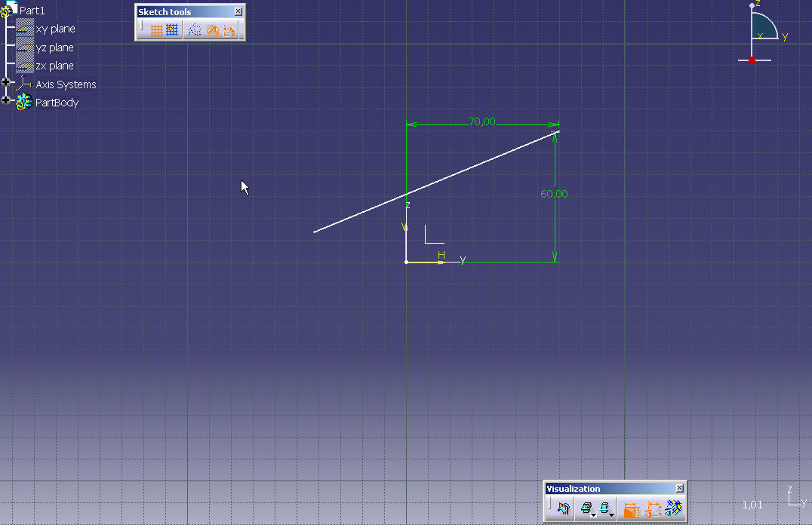Select Part1 root in specification tree
This screenshot has height=525, width=812.
pyautogui.click(x=32, y=11)
